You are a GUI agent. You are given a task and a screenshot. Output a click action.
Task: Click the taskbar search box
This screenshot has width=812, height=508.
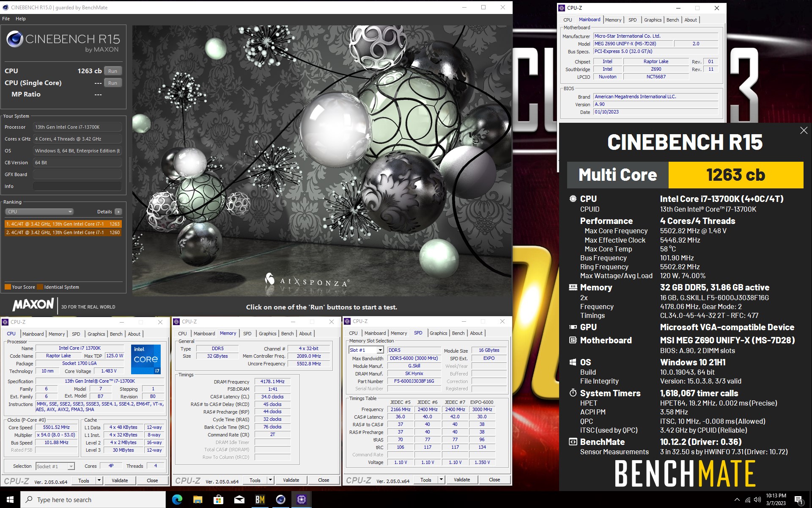pyautogui.click(x=93, y=500)
